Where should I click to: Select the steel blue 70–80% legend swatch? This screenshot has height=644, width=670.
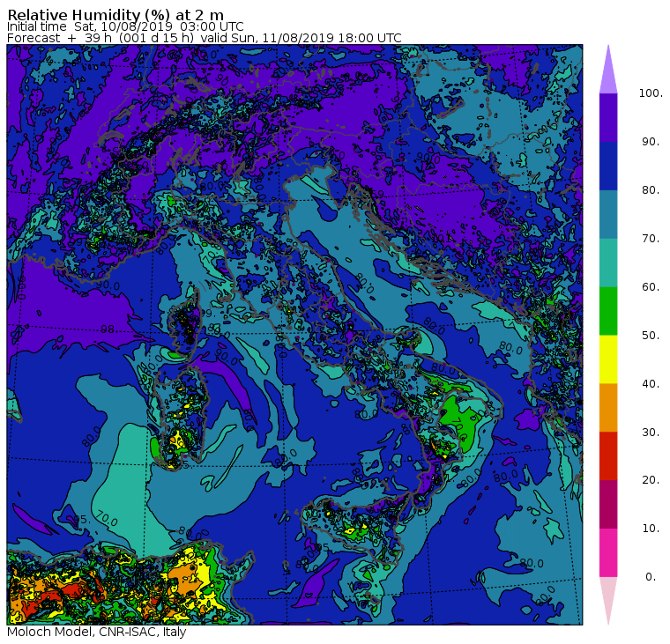[608, 214]
